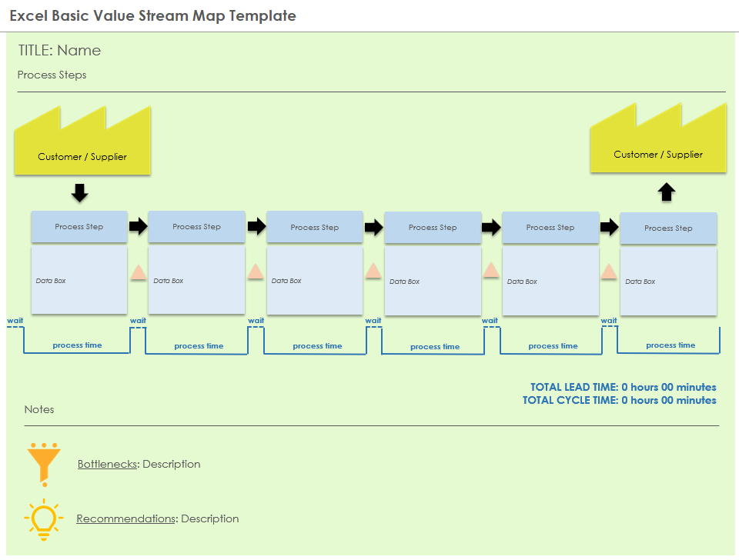The image size is (739, 560).
Task: Click the orange funnel Bottlenecks icon
Action: 44,463
